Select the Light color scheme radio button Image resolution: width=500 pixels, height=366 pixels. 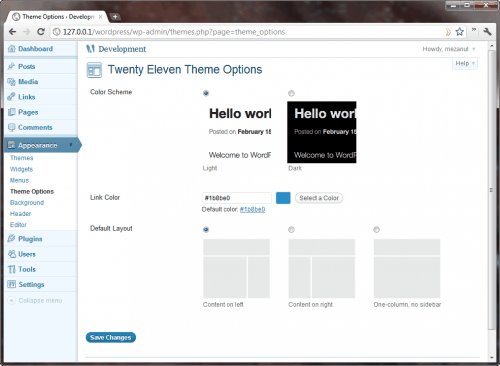(206, 93)
